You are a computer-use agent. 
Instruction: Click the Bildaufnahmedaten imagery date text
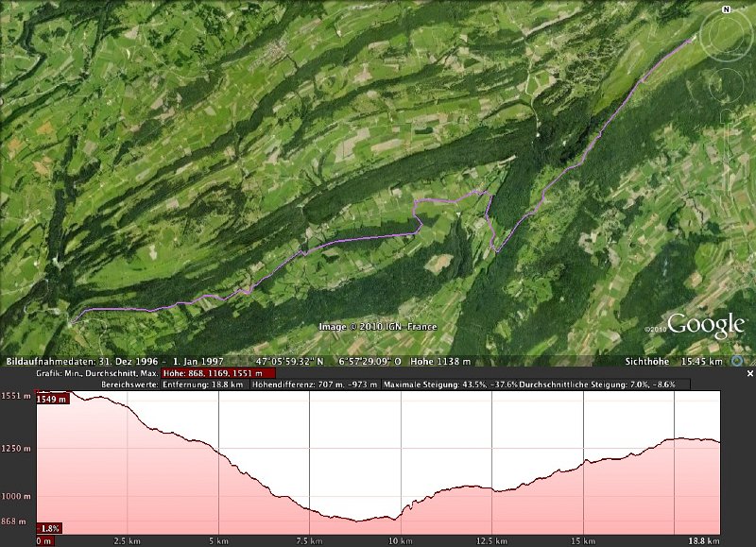tap(90, 361)
